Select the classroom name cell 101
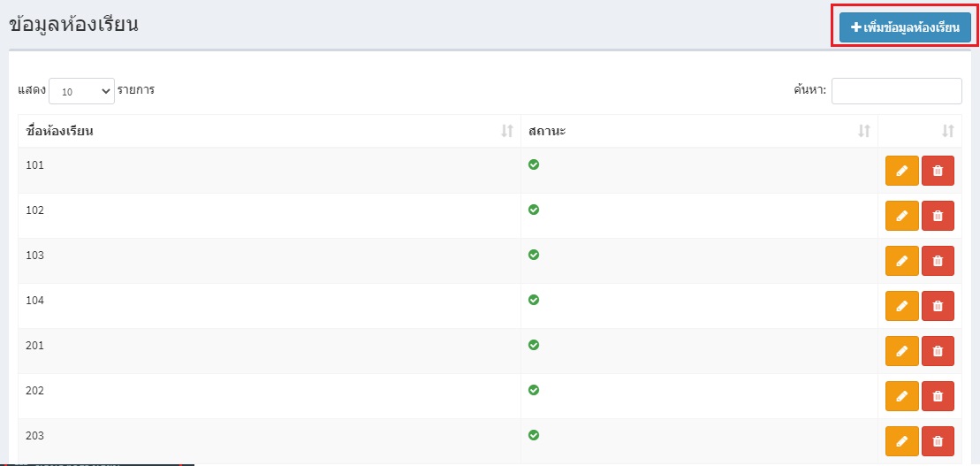Screen dimensions: 980x466 pos(270,171)
